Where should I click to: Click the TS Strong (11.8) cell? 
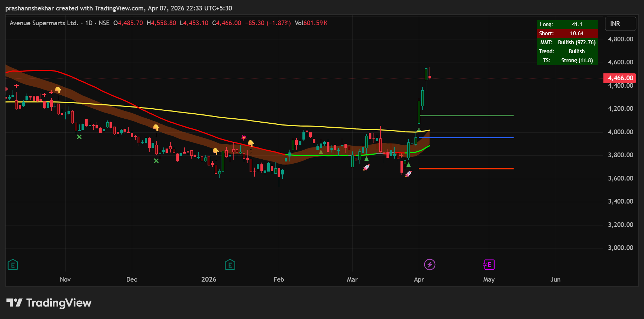(577, 60)
